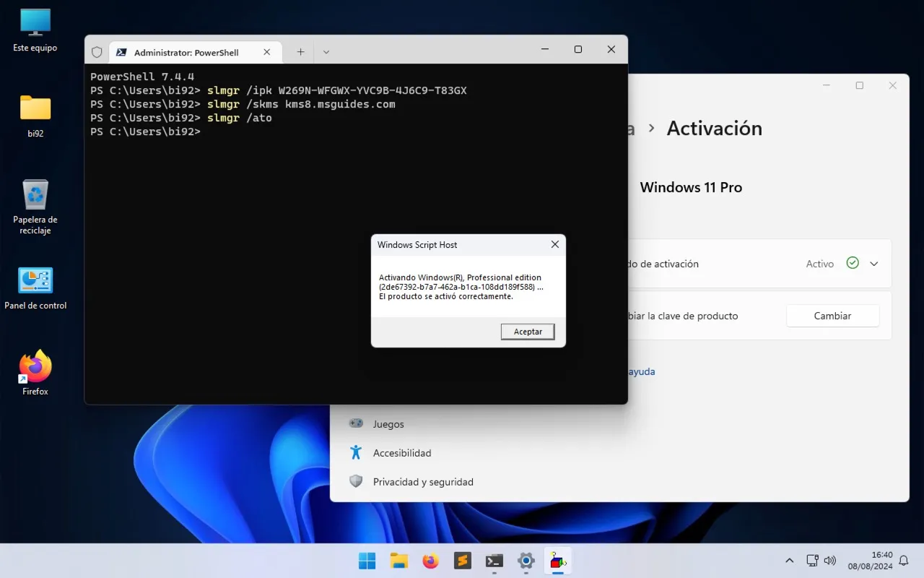
Task: Switch to Settings app in taskbar
Action: point(526,561)
